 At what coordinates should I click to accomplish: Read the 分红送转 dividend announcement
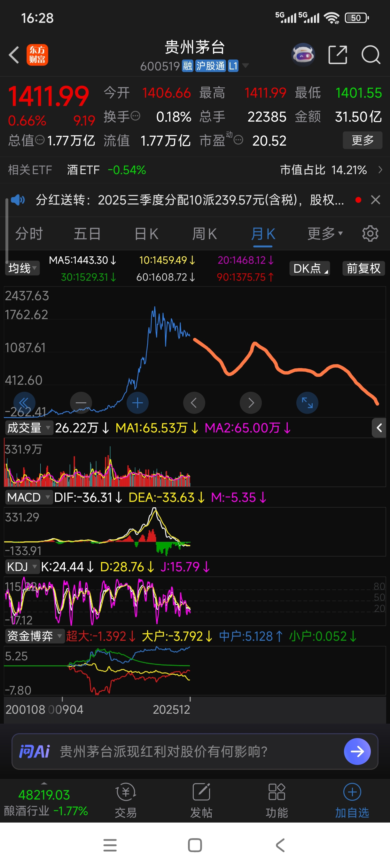(x=190, y=200)
